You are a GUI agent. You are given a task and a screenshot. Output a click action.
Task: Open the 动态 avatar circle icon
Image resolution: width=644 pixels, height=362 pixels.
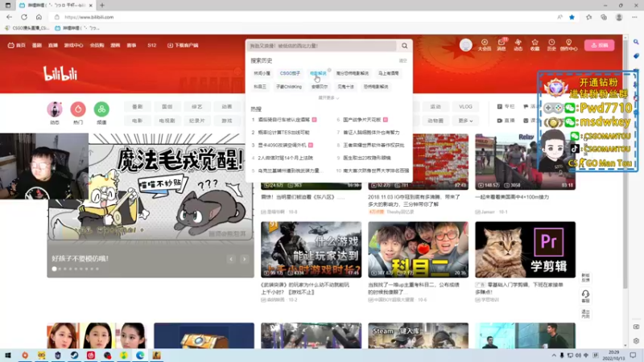pos(55,109)
